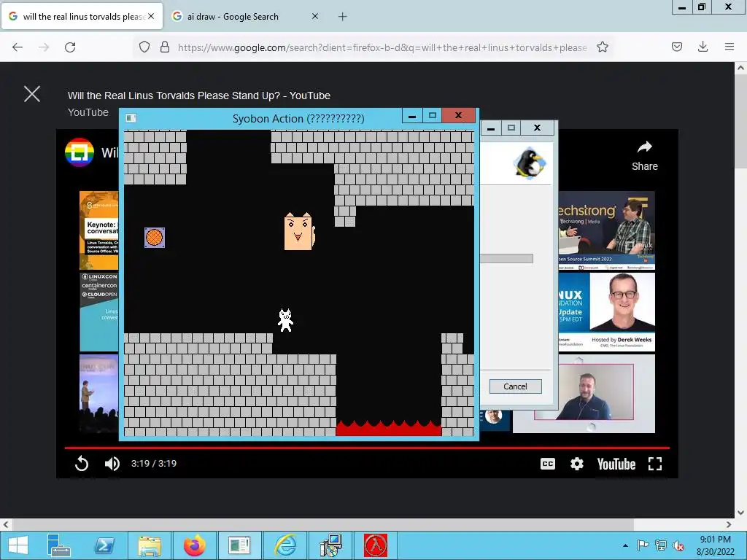Image resolution: width=747 pixels, height=560 pixels.
Task: Click the Syobon Action title bar
Action: tap(298, 119)
